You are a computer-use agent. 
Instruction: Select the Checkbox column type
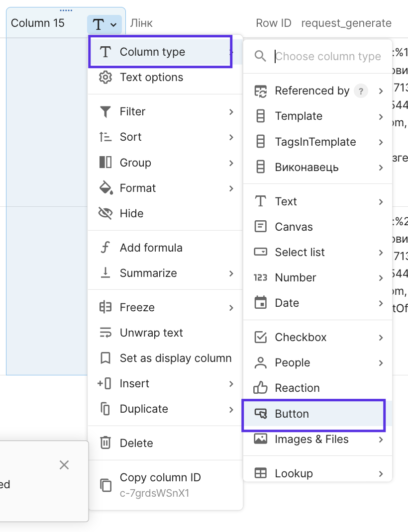301,337
